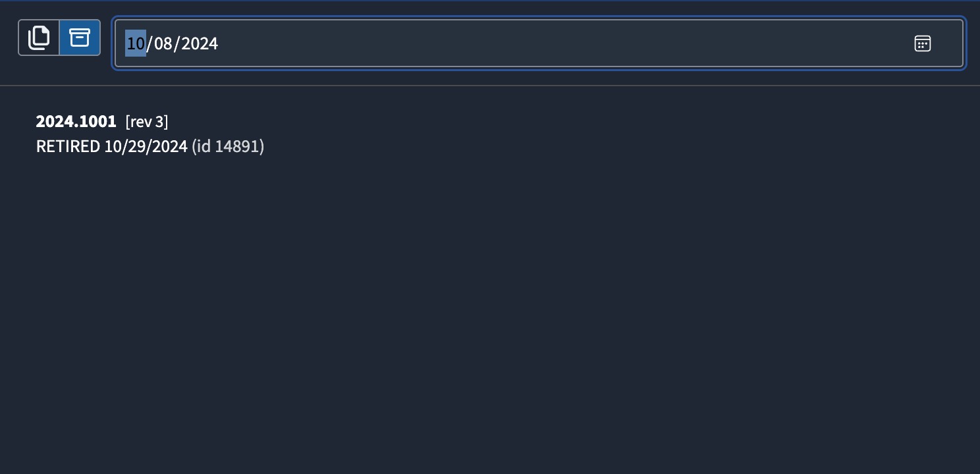Image resolution: width=980 pixels, height=474 pixels.
Task: Click the version 2024.1001 entry
Action: [x=76, y=122]
